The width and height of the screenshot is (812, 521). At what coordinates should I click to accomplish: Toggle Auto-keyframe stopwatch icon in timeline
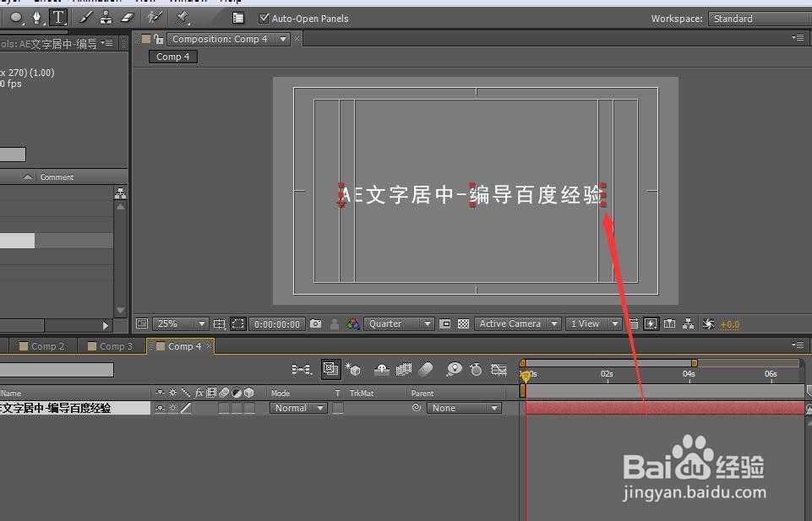[477, 369]
